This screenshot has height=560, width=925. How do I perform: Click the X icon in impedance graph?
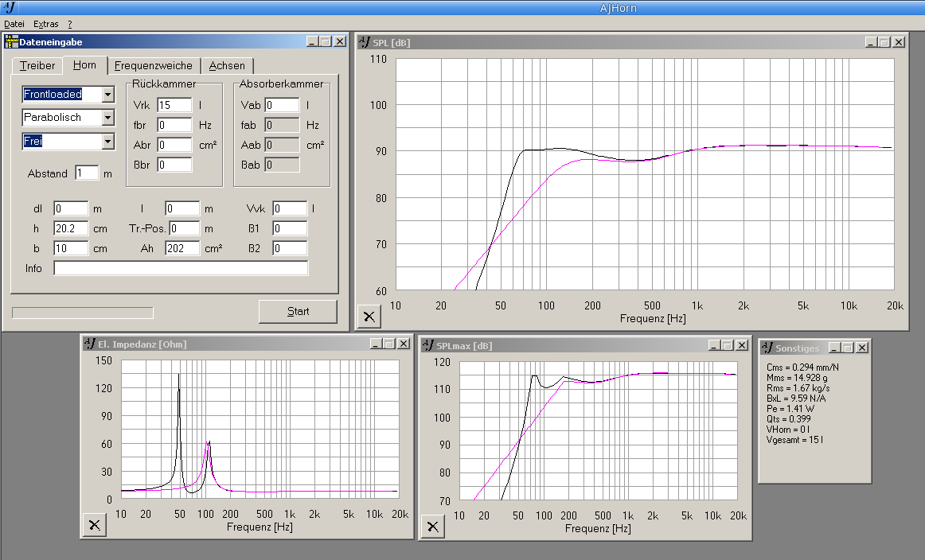(94, 524)
